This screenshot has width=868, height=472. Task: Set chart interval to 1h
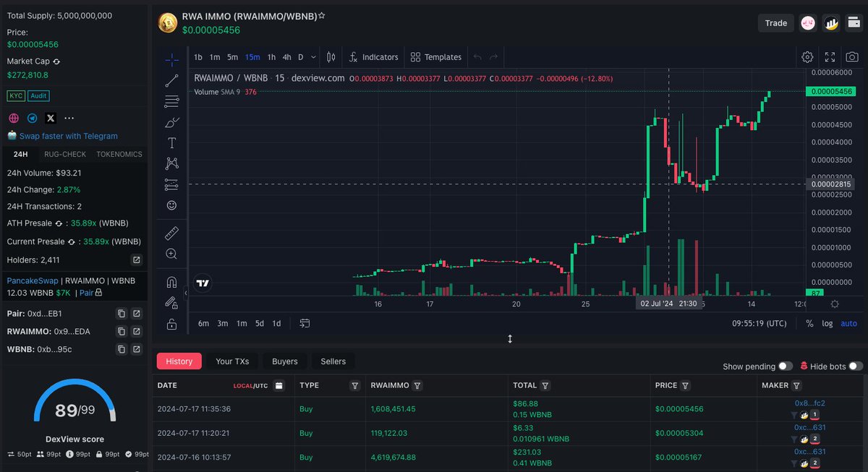(271, 57)
